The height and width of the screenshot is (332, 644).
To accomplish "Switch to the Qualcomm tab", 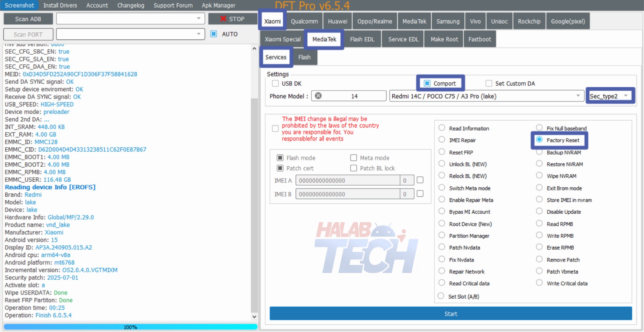I will 304,21.
